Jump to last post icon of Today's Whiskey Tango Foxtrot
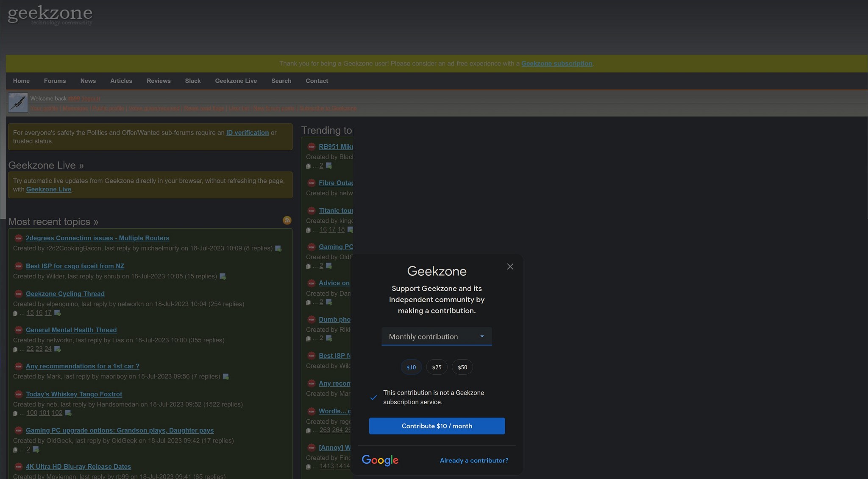868x479 pixels. (x=68, y=413)
